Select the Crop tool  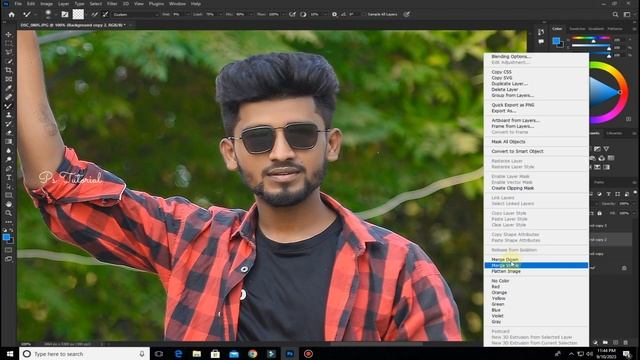pos(9,70)
